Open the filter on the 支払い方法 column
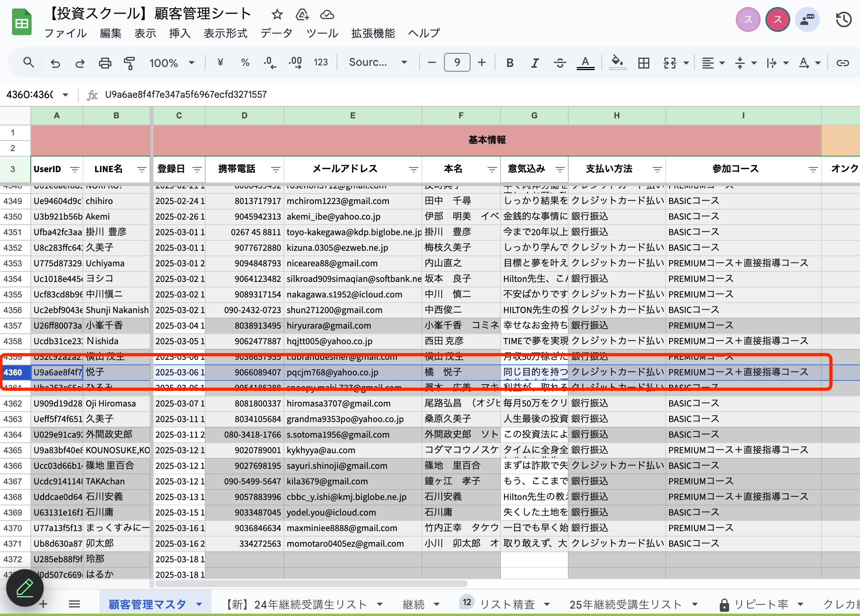The height and width of the screenshot is (616, 860). pyautogui.click(x=657, y=169)
